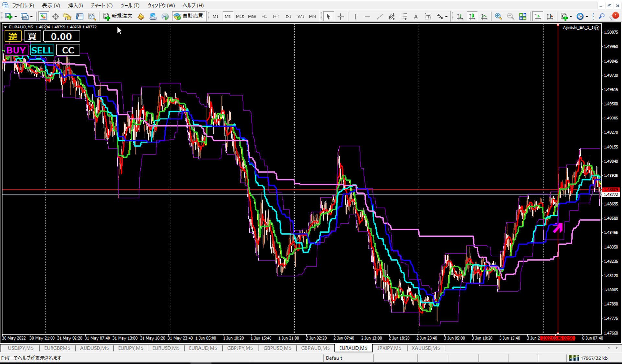This screenshot has width=622, height=364.
Task: Toggle chart shift button
Action: point(550,17)
